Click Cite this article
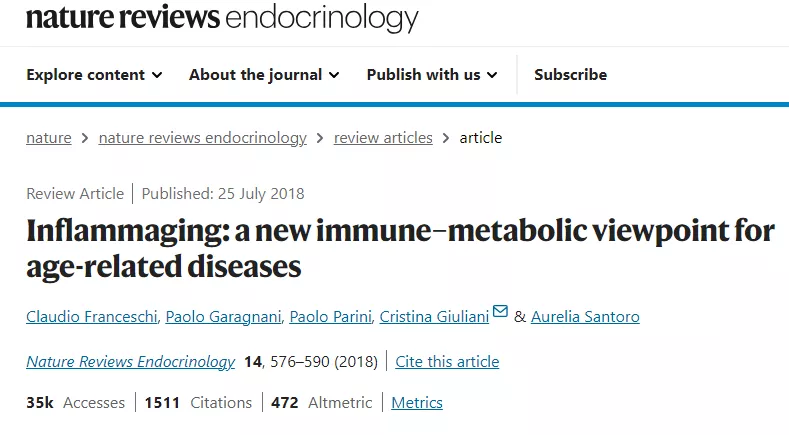 point(447,361)
